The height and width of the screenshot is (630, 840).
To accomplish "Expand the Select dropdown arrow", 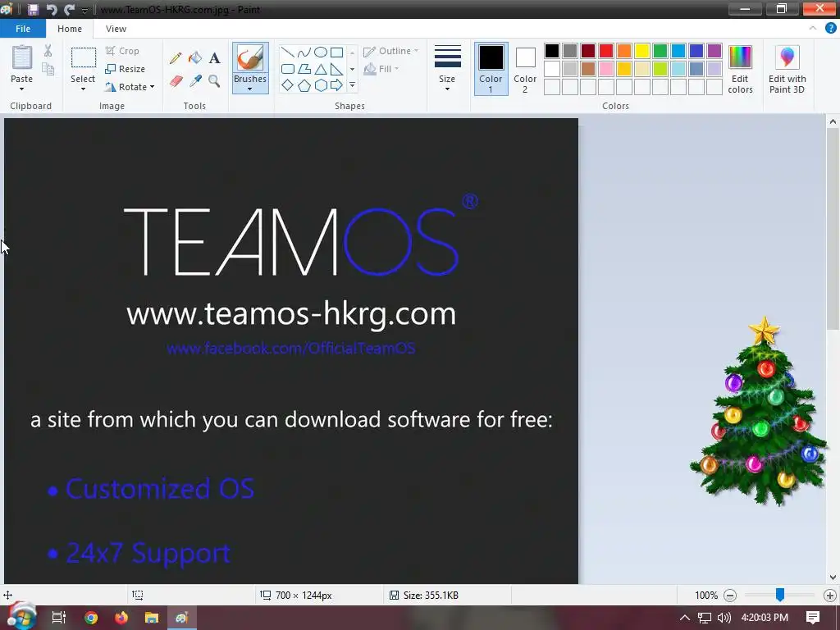I will pos(83,89).
